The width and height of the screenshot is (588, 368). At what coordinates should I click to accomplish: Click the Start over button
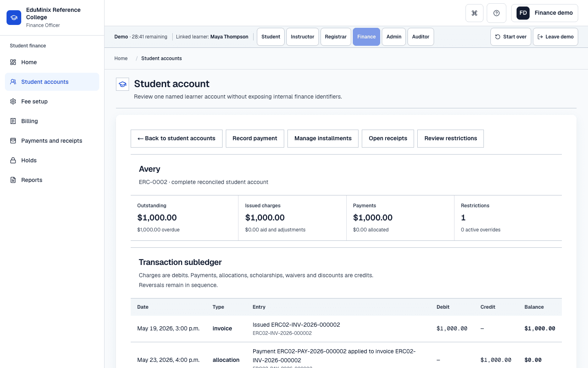point(511,37)
